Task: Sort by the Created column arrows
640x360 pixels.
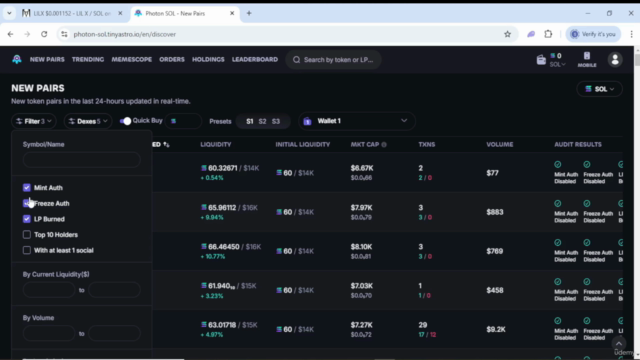Action: click(x=166, y=144)
